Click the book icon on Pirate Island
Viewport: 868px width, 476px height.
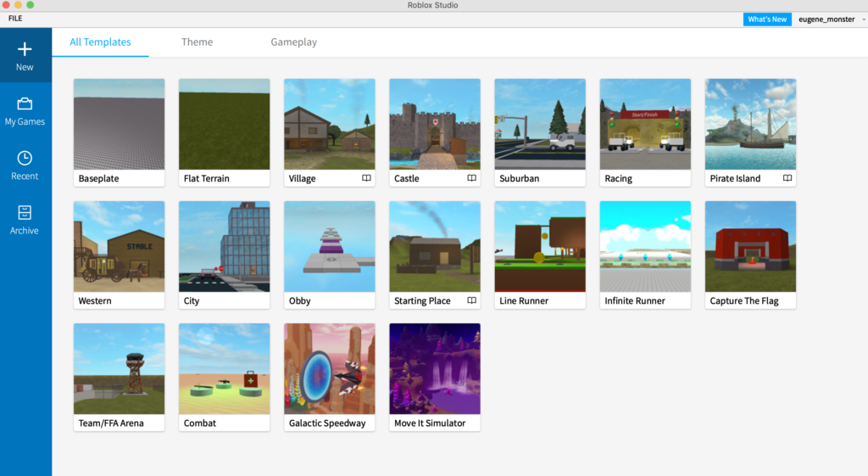coord(787,178)
